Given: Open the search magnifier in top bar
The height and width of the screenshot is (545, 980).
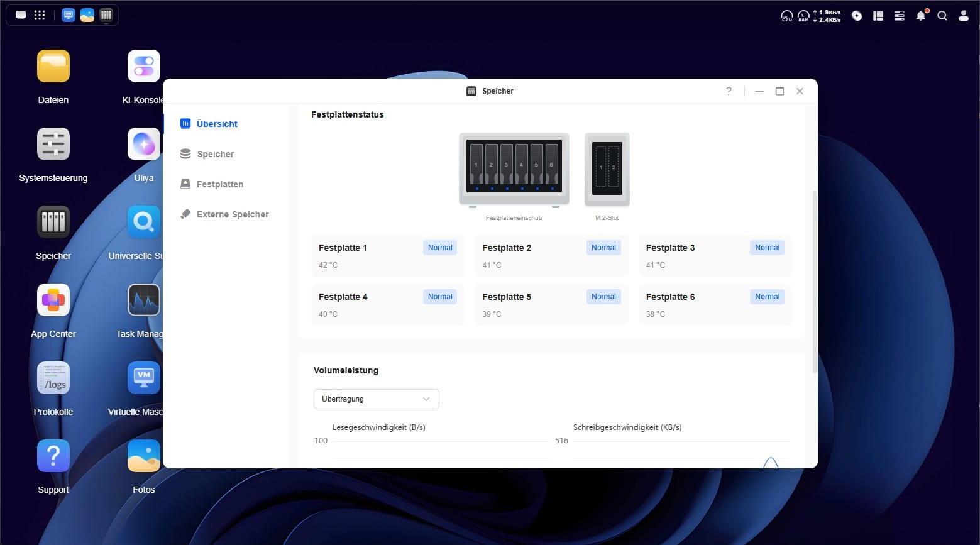Looking at the screenshot, I should pyautogui.click(x=942, y=16).
